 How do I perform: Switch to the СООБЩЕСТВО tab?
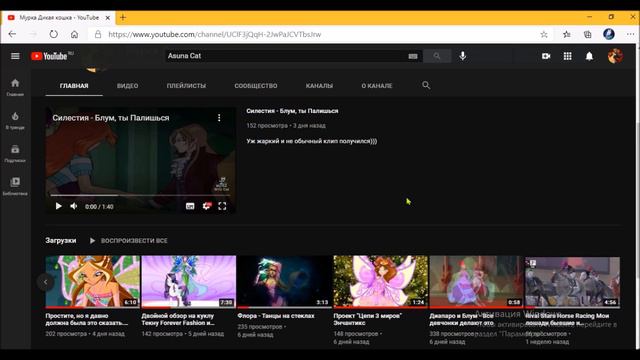point(256,86)
